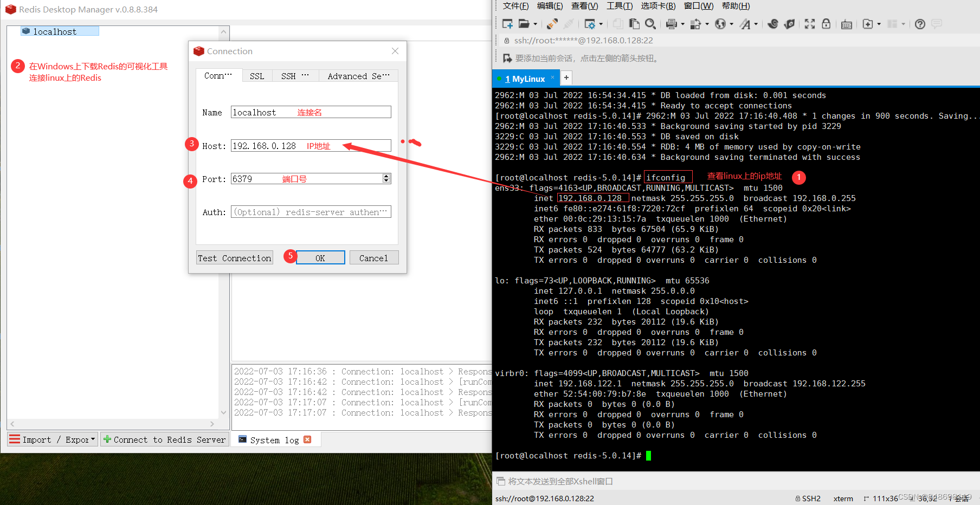This screenshot has height=505, width=980.
Task: Click the tree panel scroll-up arrow
Action: tap(223, 32)
